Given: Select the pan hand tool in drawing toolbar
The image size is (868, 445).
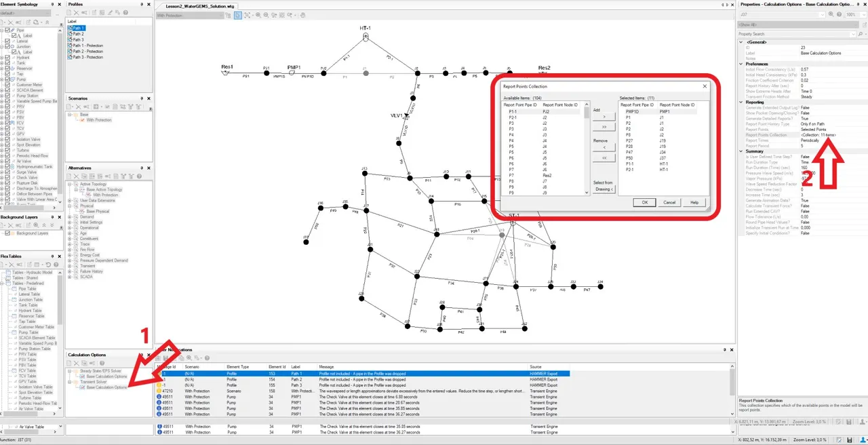Looking at the screenshot, I should click(302, 15).
